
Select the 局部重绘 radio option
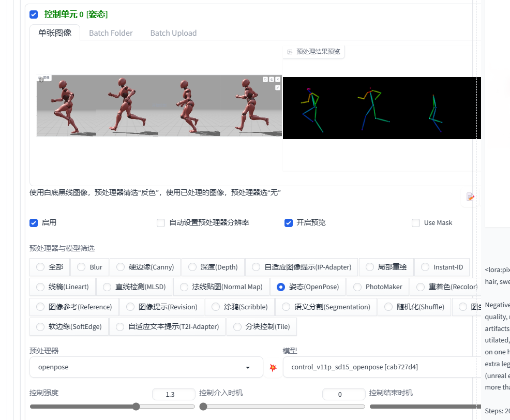click(370, 267)
